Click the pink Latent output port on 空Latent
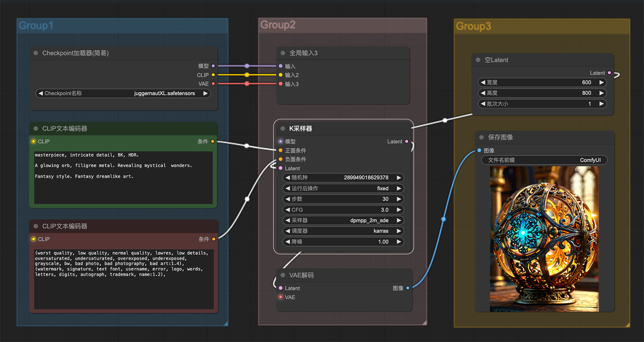The width and height of the screenshot is (644, 342). point(609,73)
